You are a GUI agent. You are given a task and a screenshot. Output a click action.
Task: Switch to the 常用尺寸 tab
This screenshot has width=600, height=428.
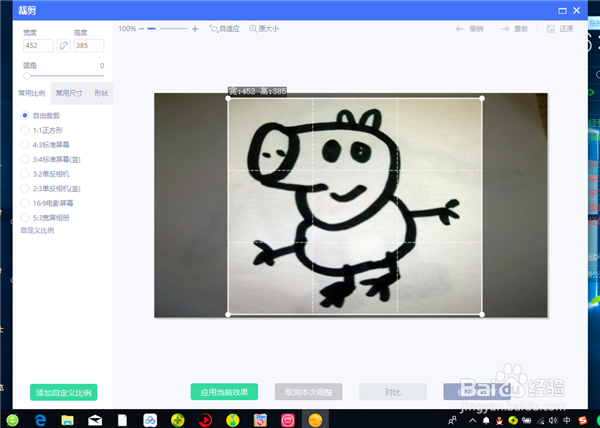pyautogui.click(x=69, y=93)
